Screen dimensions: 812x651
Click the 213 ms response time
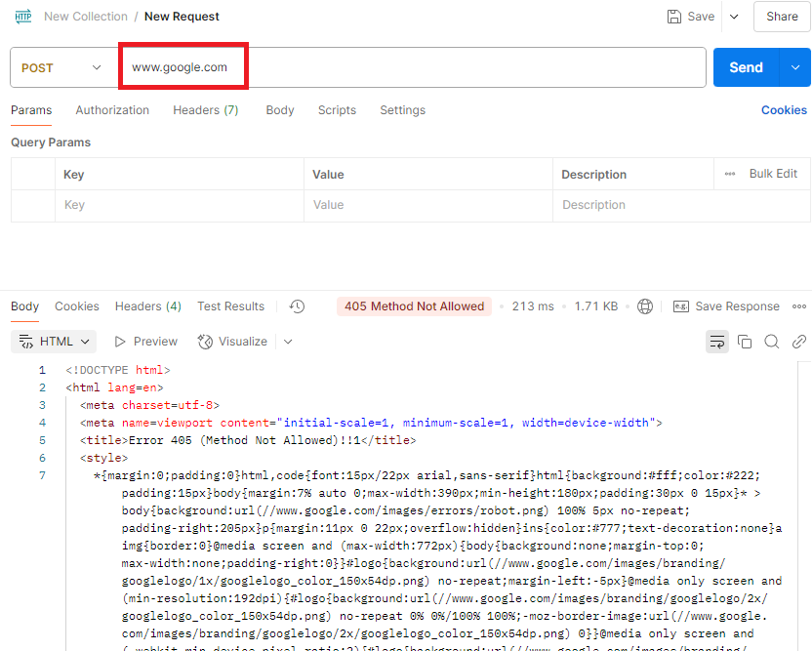pos(533,306)
